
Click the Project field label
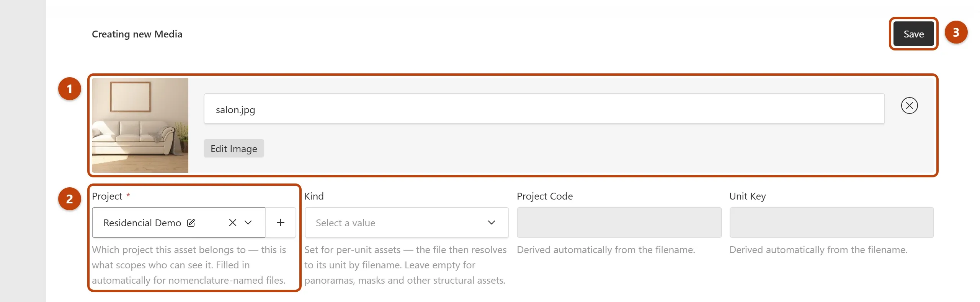107,196
